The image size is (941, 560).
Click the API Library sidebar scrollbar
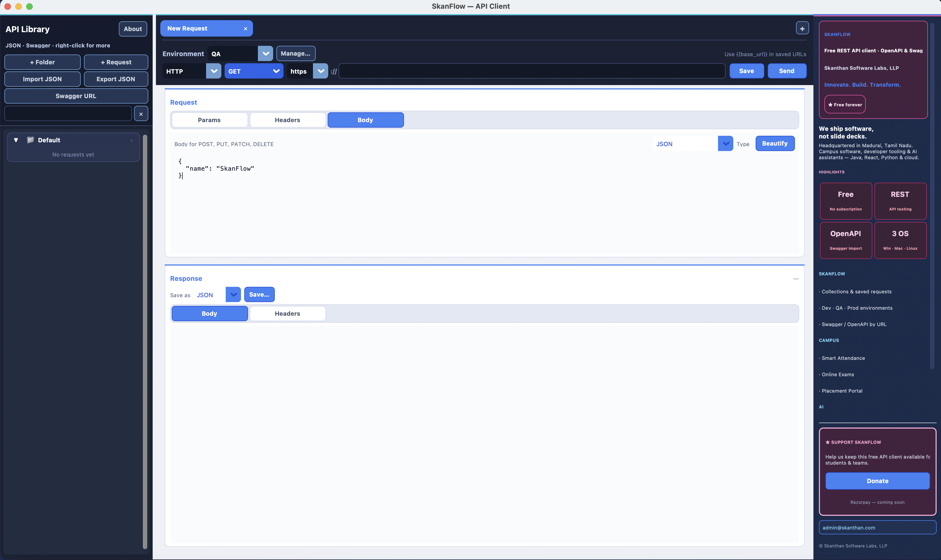click(x=145, y=342)
